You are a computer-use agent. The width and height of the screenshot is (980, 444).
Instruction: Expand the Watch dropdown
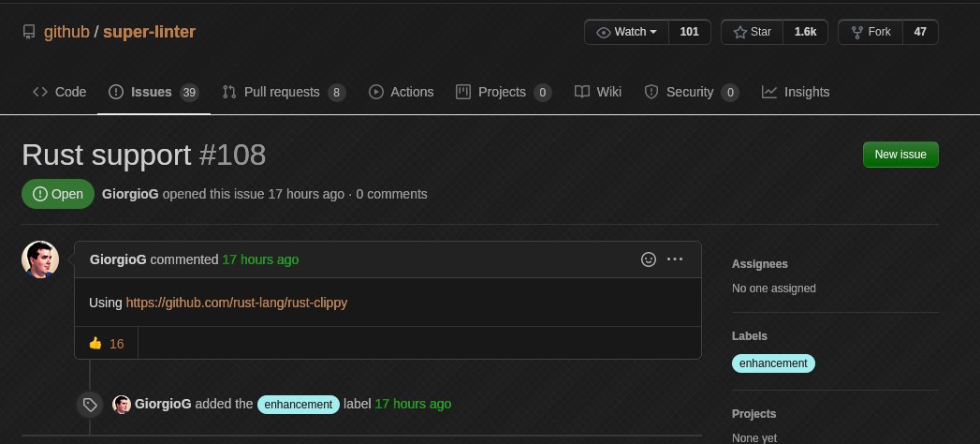click(627, 32)
